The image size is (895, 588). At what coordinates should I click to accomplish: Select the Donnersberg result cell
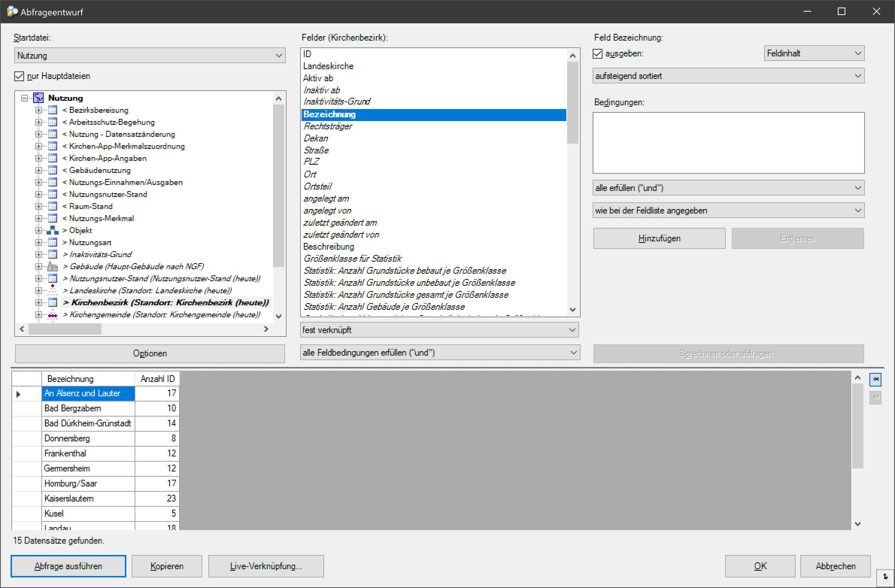[88, 438]
